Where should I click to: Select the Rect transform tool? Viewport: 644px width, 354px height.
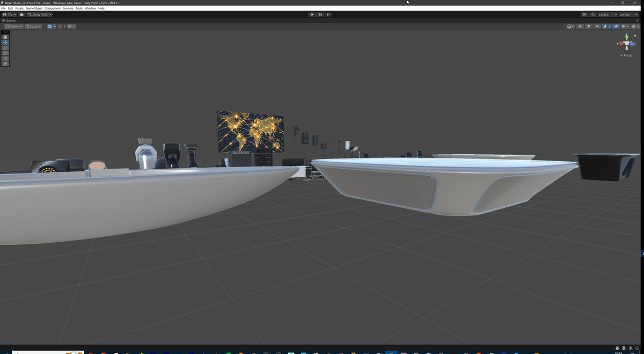(5, 59)
